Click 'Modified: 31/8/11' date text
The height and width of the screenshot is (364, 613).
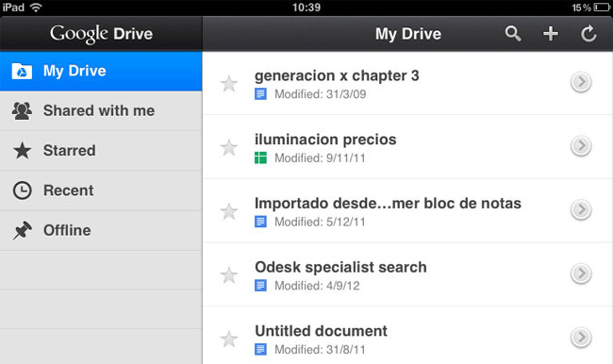[x=320, y=349]
